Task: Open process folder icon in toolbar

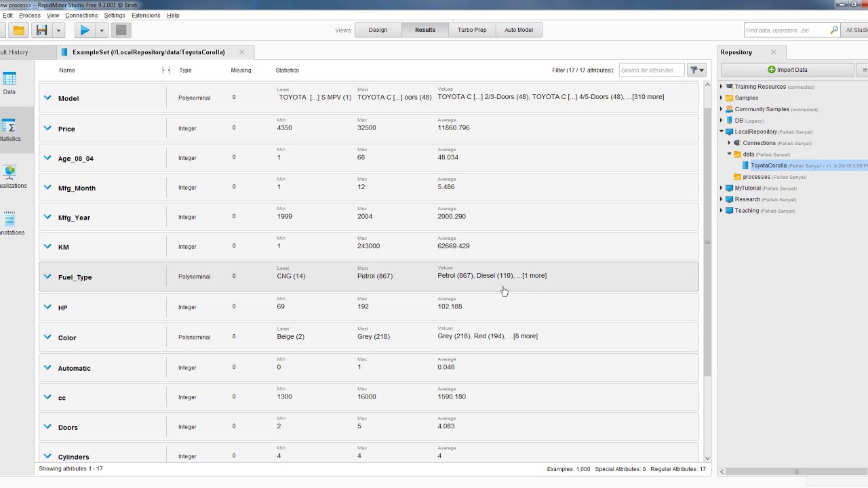Action: pos(18,30)
